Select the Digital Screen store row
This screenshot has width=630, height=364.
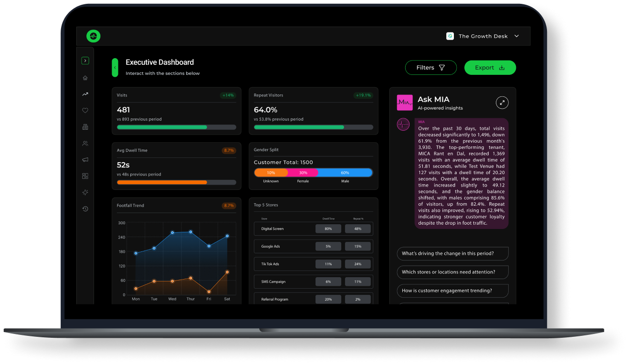click(314, 229)
